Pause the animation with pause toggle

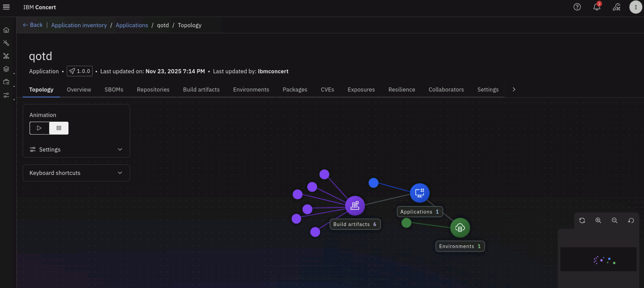59,128
